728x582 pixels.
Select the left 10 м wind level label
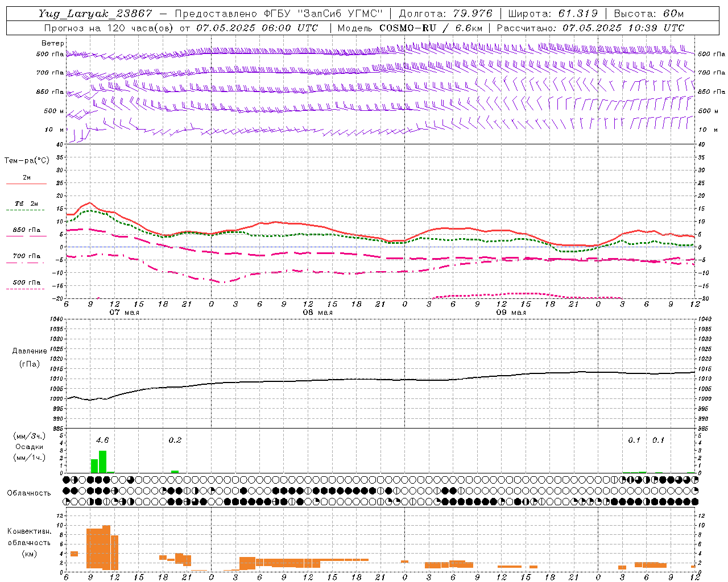tap(54, 130)
